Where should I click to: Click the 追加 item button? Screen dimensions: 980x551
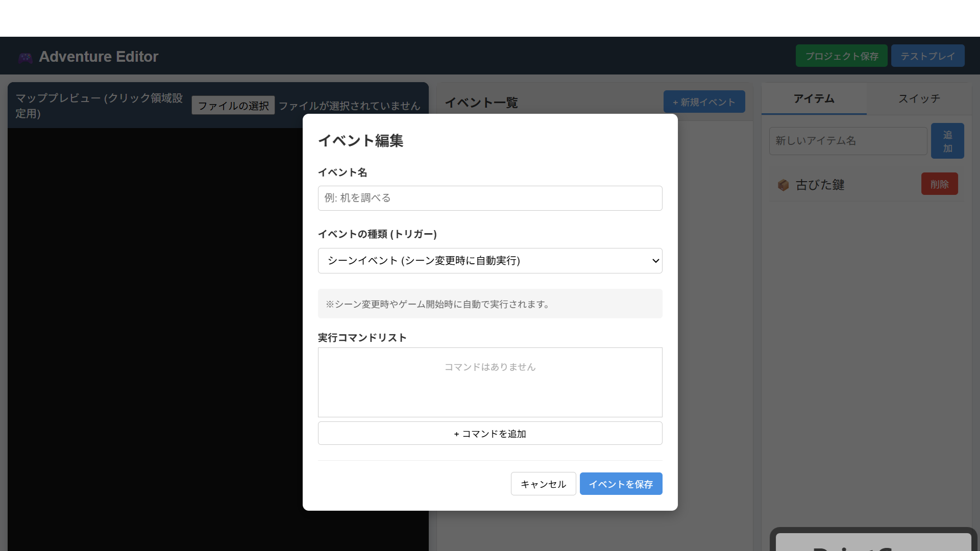pyautogui.click(x=947, y=141)
